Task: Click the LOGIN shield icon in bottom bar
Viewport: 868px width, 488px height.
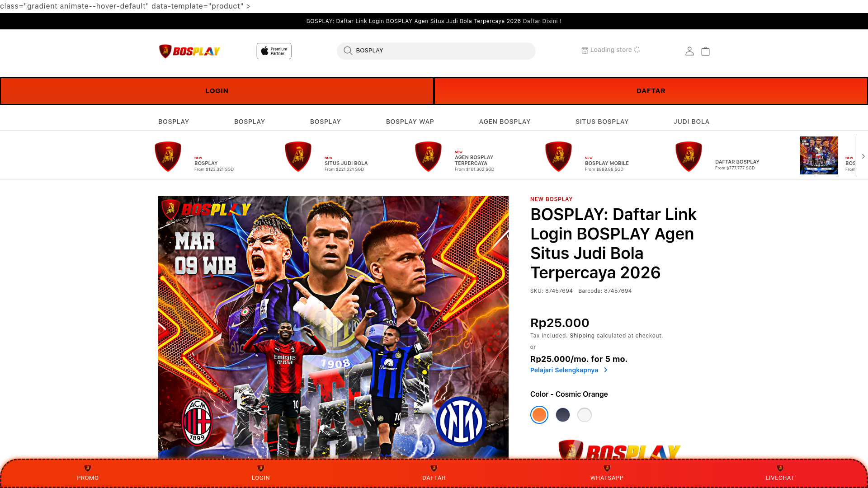Action: point(261,468)
